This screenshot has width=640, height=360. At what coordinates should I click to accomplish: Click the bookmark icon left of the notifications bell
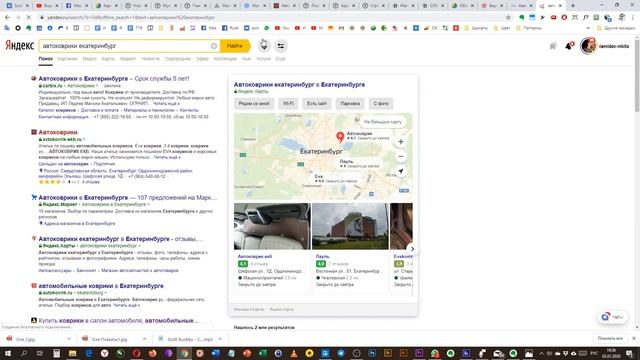pyautogui.click(x=553, y=46)
